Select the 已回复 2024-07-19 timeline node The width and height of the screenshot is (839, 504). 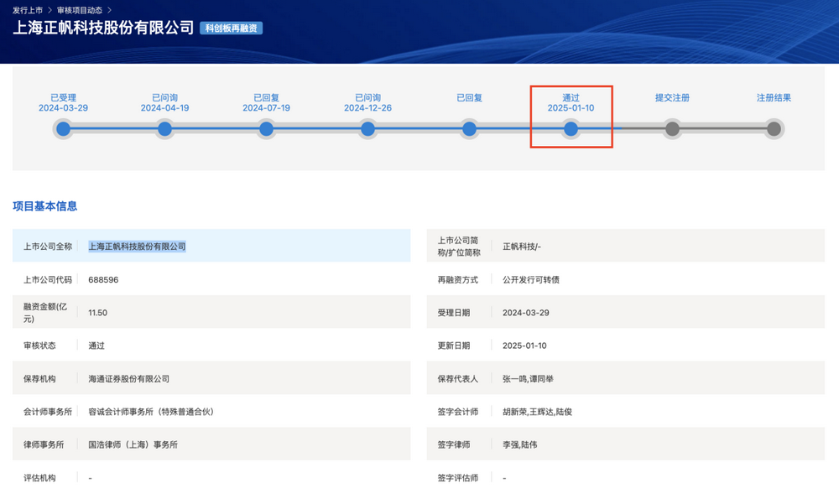tap(266, 129)
